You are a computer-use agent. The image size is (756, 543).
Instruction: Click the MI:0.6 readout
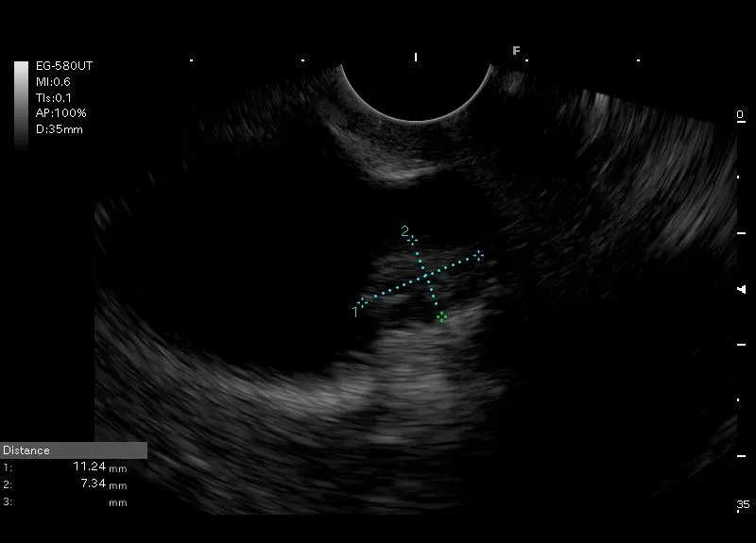coord(53,82)
